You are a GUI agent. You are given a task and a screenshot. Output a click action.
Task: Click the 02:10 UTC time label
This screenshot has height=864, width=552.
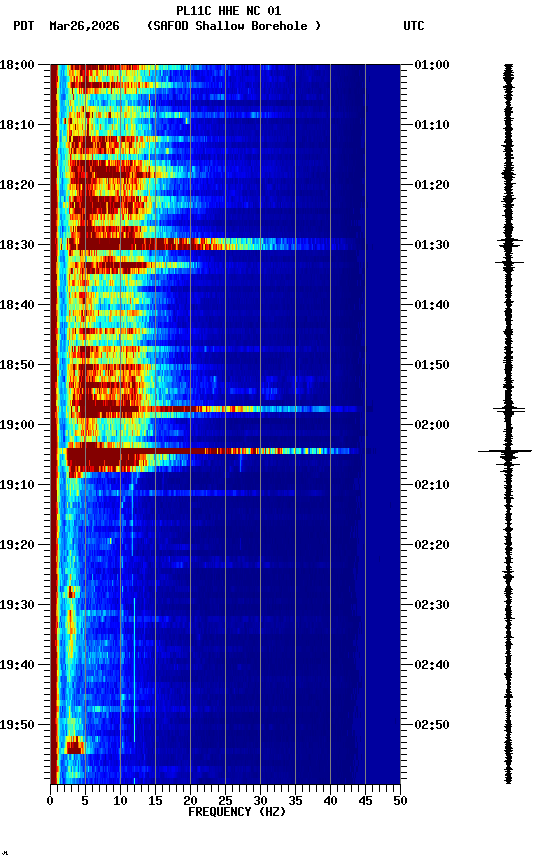tap(432, 485)
